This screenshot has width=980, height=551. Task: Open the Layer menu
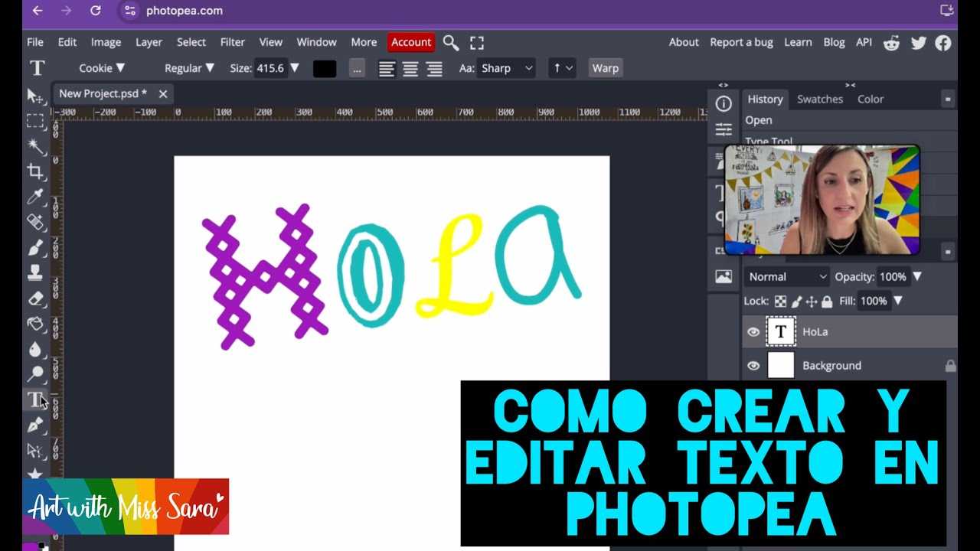(149, 42)
